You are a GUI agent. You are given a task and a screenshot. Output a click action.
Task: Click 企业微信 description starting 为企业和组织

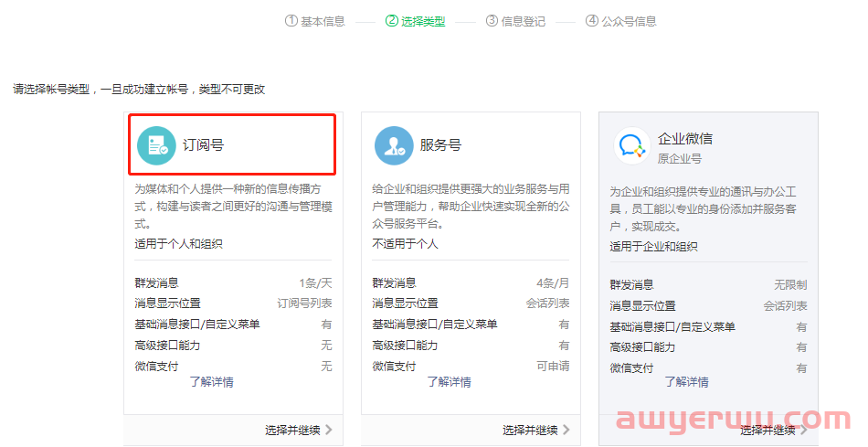pos(703,208)
